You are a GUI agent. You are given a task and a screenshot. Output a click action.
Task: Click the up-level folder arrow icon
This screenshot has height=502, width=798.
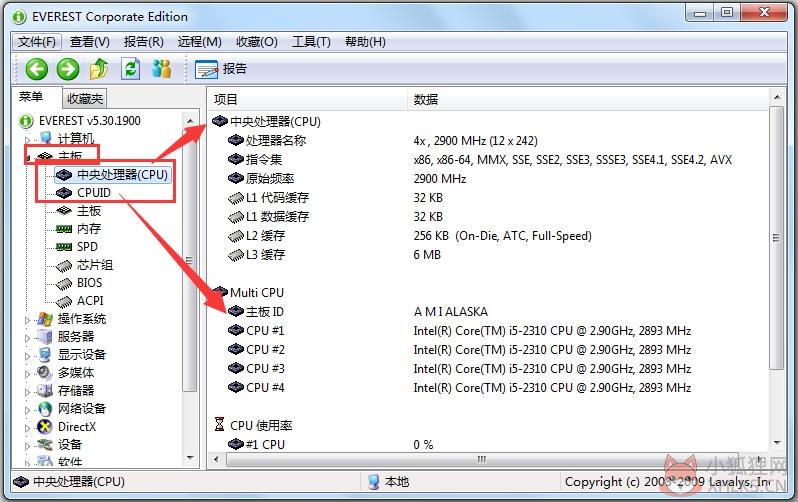[x=99, y=68]
